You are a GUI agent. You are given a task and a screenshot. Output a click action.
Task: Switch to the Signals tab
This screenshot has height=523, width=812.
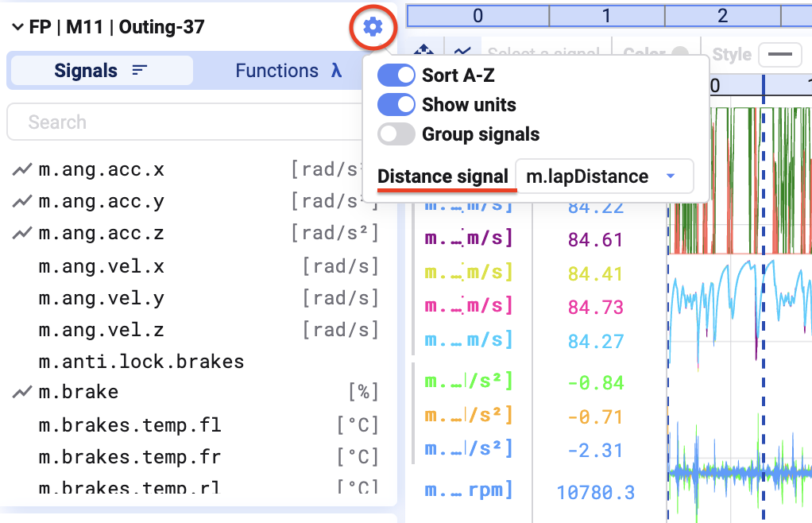[100, 71]
